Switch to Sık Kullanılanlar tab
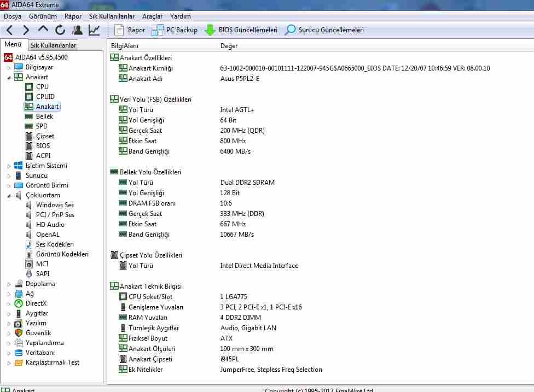Image resolution: width=534 pixels, height=392 pixels. pyautogui.click(x=53, y=45)
